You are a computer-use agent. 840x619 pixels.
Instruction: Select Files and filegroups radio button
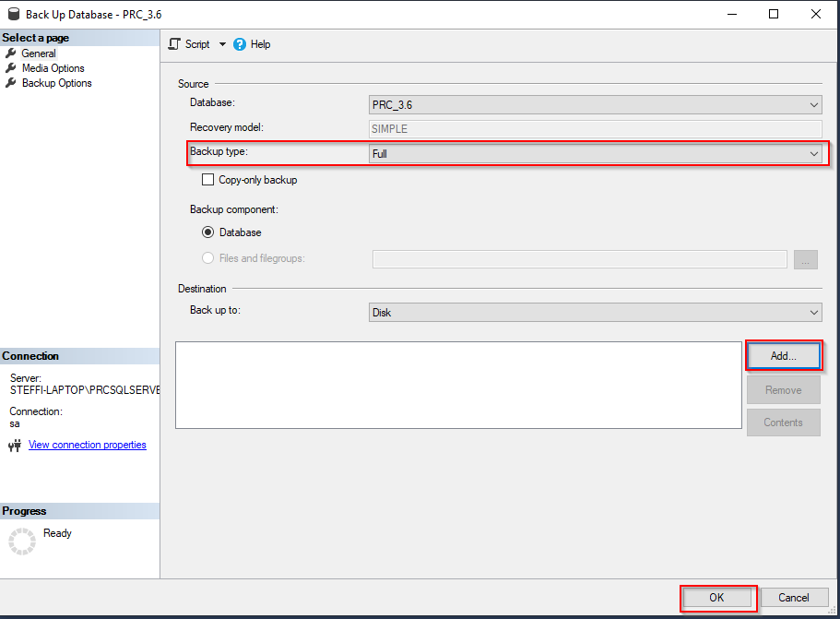click(x=208, y=258)
